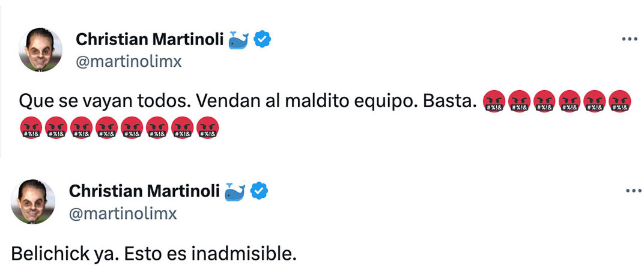Click the whale emoji beside the top tweet's name
Image resolution: width=644 pixels, height=273 pixels.
pyautogui.click(x=238, y=40)
